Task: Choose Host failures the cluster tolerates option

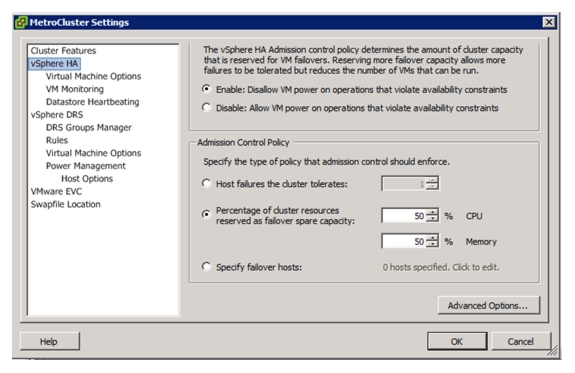Action: pos(206,183)
